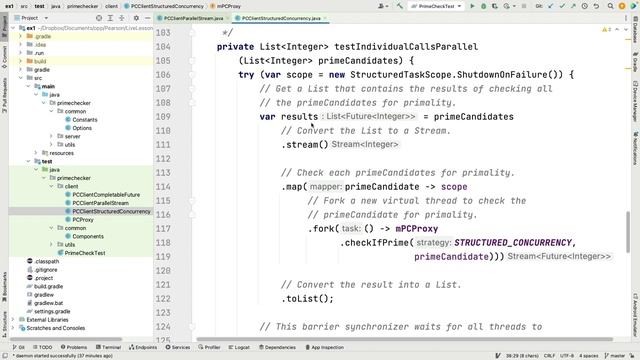The image size is (640, 360).
Task: Open the Logcat tool window tab
Action: (x=239, y=347)
